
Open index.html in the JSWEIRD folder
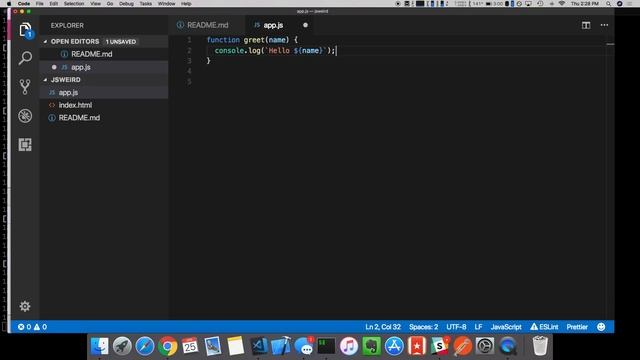75,105
